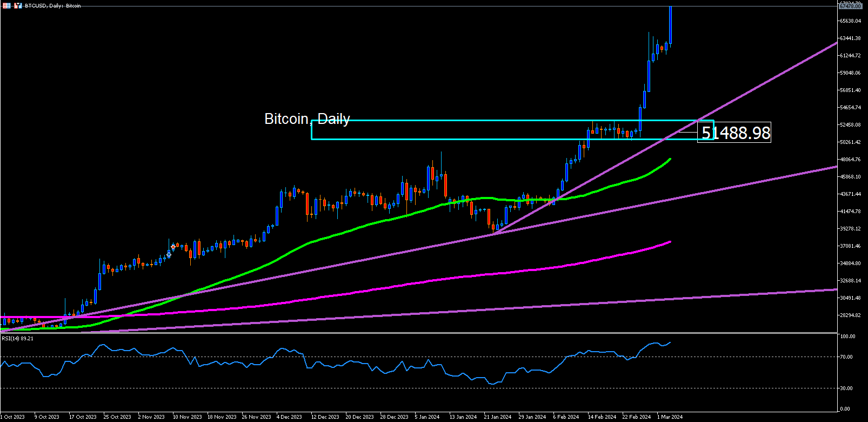
Task: Click the 29 Jan 2024 date label
Action: 532,417
